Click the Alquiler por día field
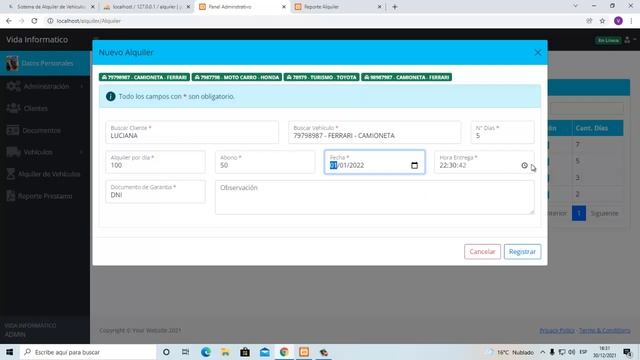Screen dimensions: 640x360 tap(155, 162)
